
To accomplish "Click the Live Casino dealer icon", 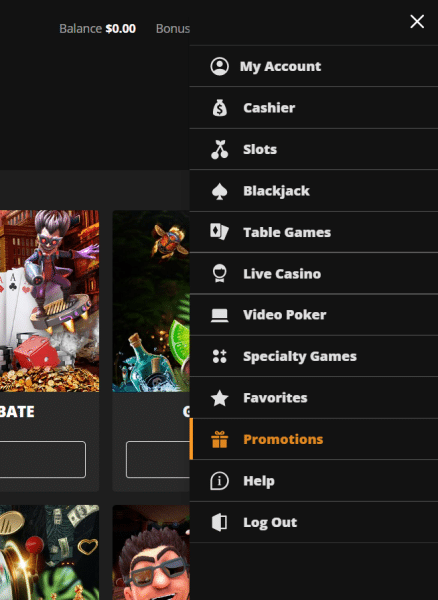I will click(220, 274).
